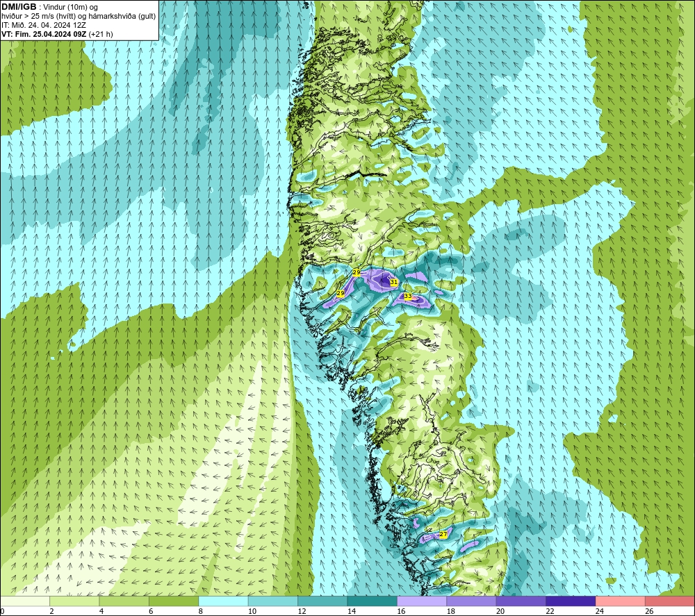Pick the 24–26 m/s pink swatch
The width and height of the screenshot is (695, 616).
click(621, 601)
